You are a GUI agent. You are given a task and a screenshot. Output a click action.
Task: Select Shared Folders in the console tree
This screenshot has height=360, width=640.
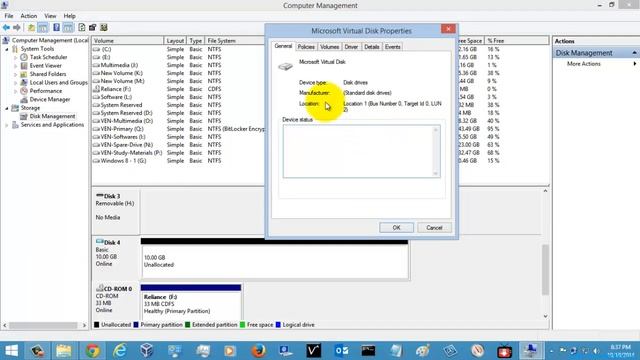tap(48, 74)
